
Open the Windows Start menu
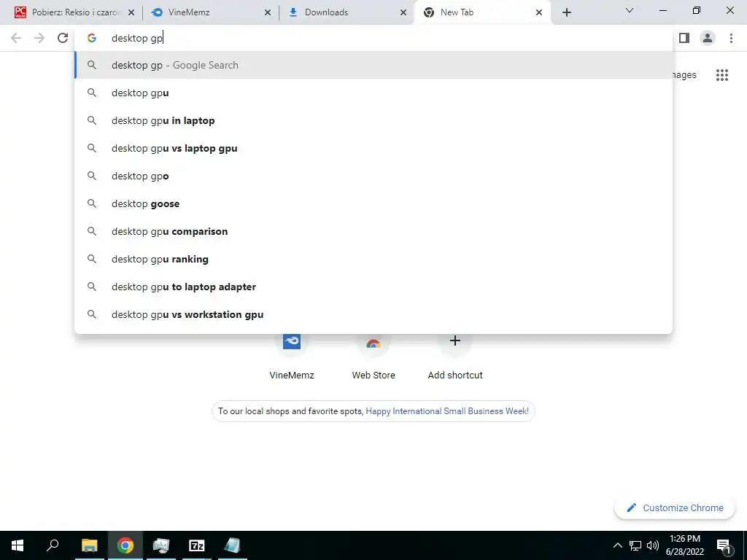click(18, 545)
